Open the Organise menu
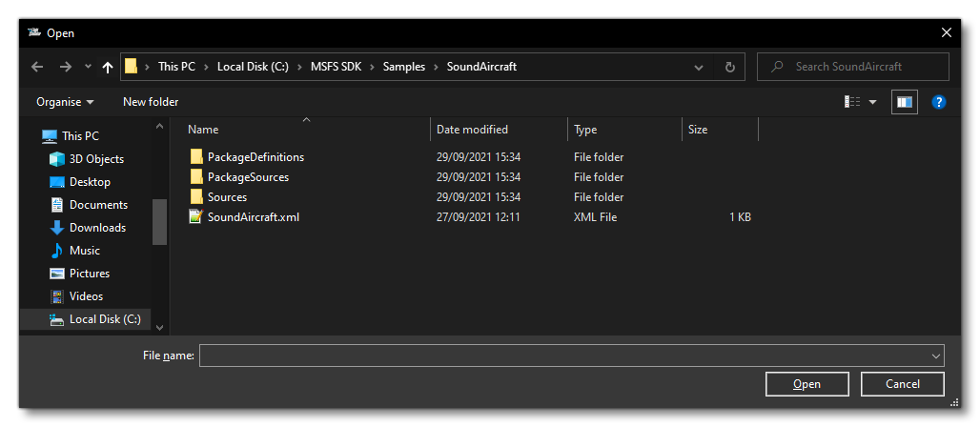 tap(65, 102)
